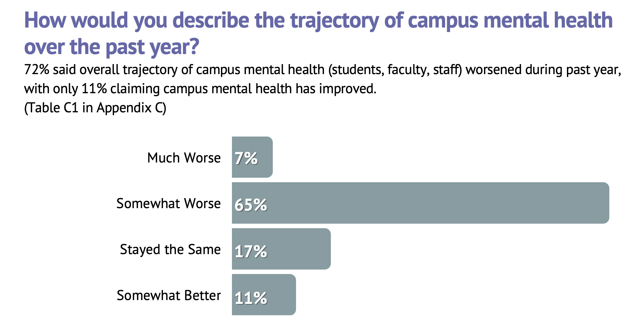Select the 17% value label
644x336 pixels.
[x=251, y=252]
